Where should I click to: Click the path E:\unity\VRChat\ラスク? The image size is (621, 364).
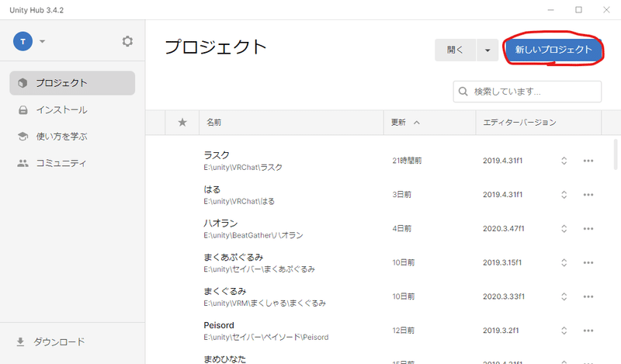pos(243,167)
